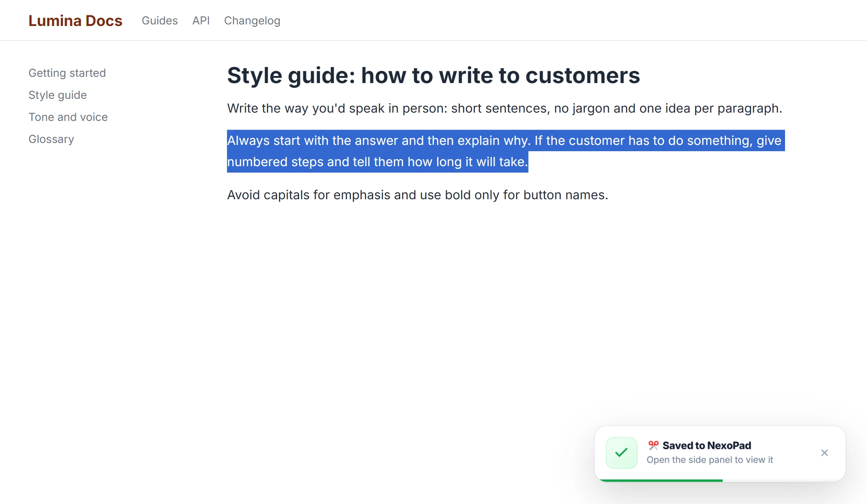Open the Changelog nav item
The width and height of the screenshot is (867, 504).
tap(252, 20)
